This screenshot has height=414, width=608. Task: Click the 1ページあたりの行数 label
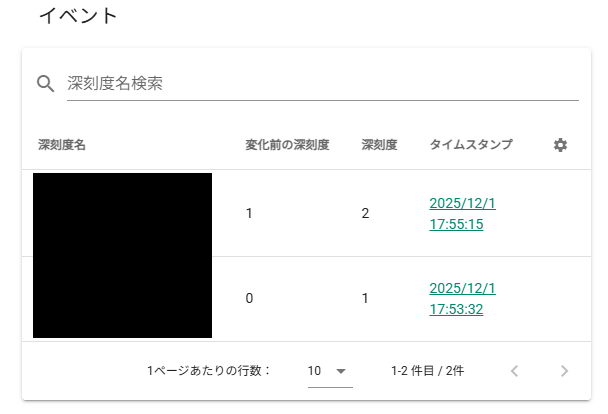(209, 371)
